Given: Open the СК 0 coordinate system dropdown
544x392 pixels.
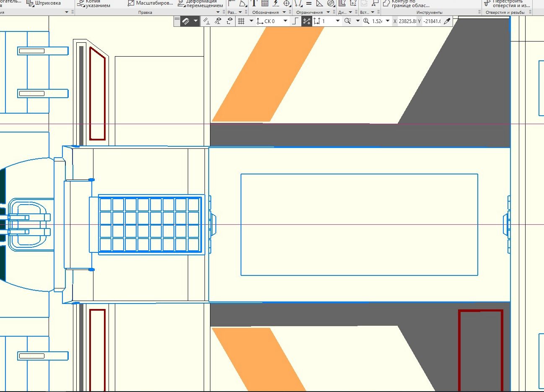Looking at the screenshot, I should click(285, 21).
